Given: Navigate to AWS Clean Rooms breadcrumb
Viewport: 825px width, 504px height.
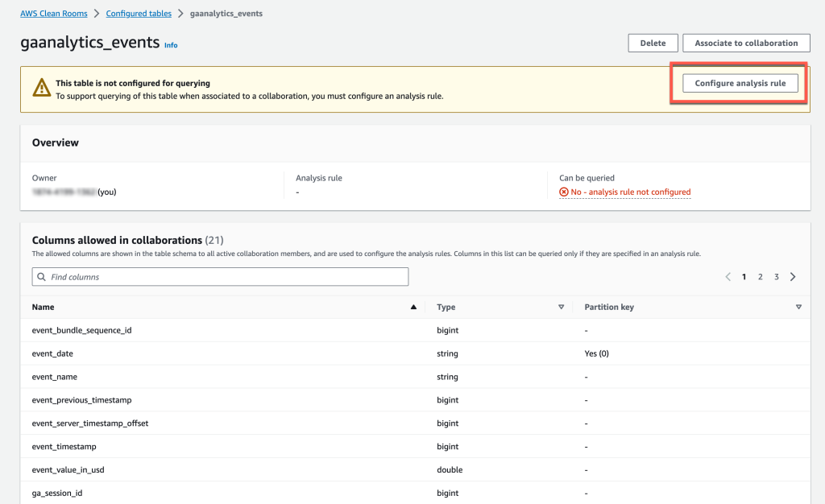Looking at the screenshot, I should tap(53, 13).
